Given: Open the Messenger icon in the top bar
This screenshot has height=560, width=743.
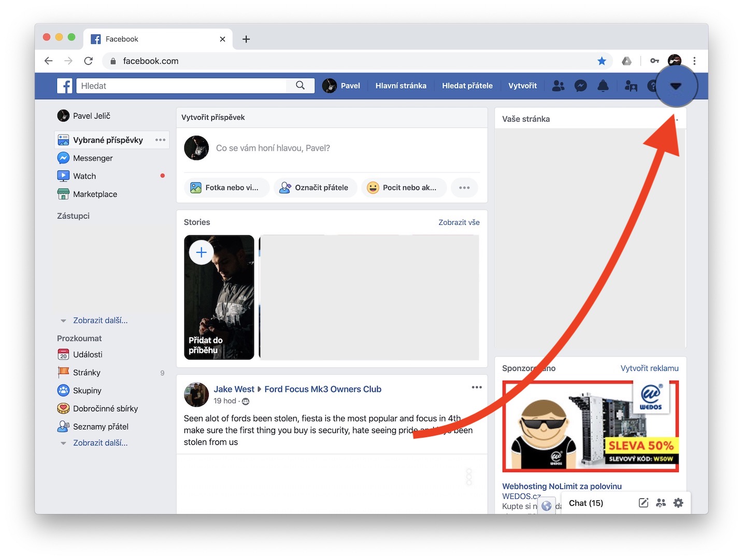Looking at the screenshot, I should click(581, 86).
